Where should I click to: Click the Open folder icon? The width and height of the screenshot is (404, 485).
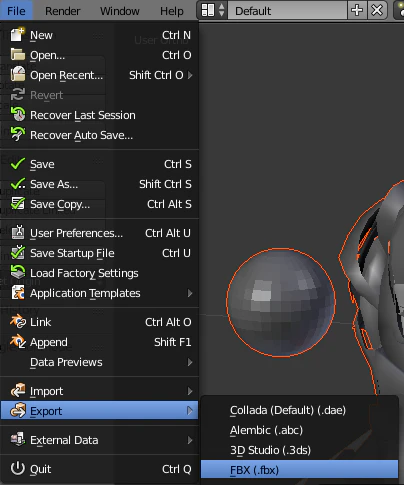click(x=18, y=55)
